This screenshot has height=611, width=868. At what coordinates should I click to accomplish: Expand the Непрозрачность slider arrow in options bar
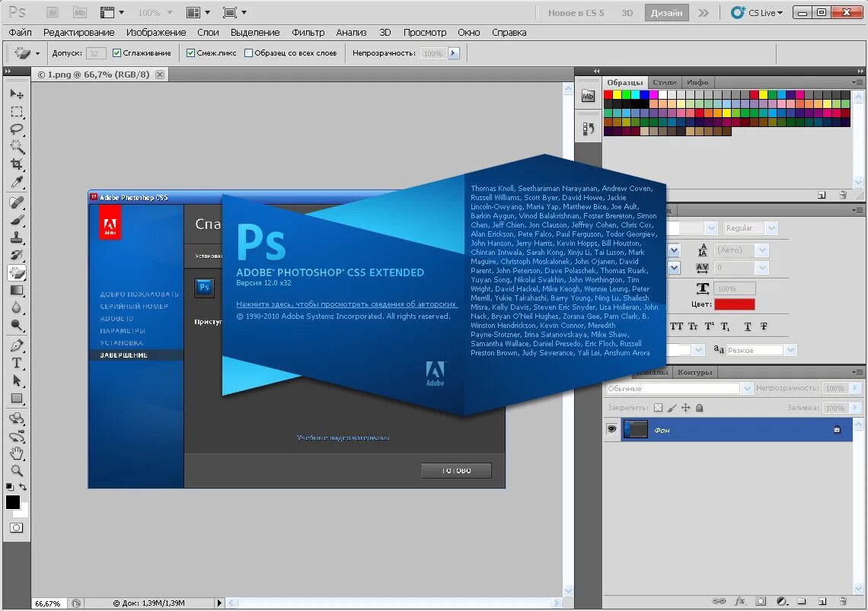[x=453, y=53]
